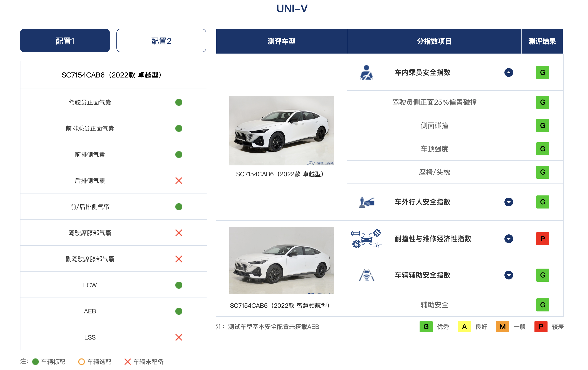Click the 测评车型 column header
Viewport: 588px width, 370px height.
tap(281, 41)
